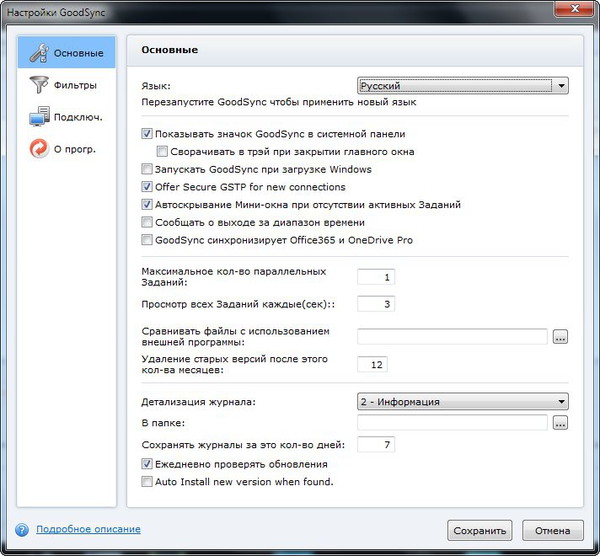The height and width of the screenshot is (556, 600).
Task: Expand the Детализация журнала dropdown
Action: pos(463,402)
